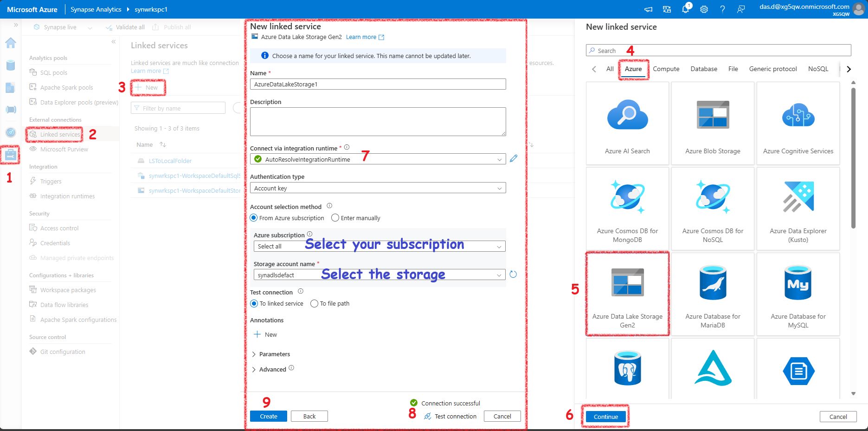Image resolution: width=868 pixels, height=431 pixels.
Task: Choose the Azure Blob Storage connector
Action: [x=713, y=123]
